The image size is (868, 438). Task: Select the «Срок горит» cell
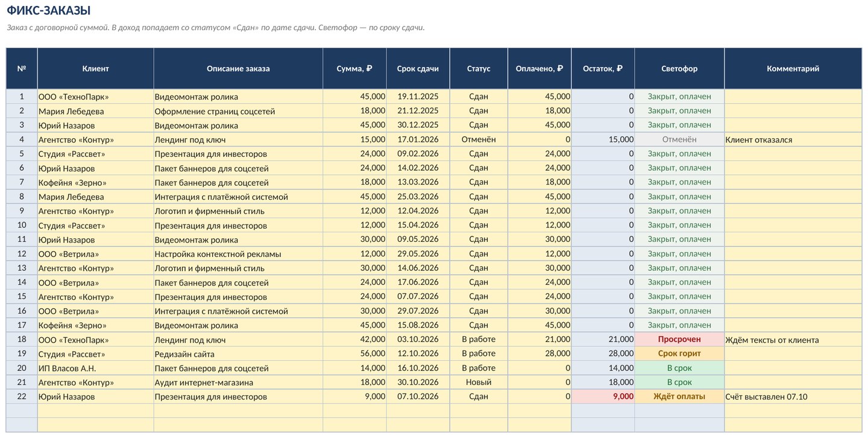pos(679,354)
